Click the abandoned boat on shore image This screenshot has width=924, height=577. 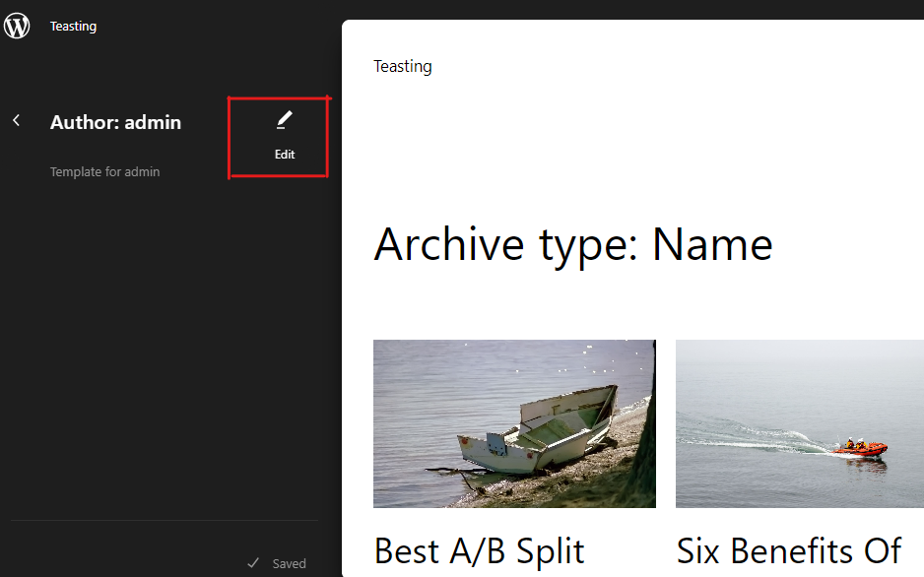click(514, 423)
